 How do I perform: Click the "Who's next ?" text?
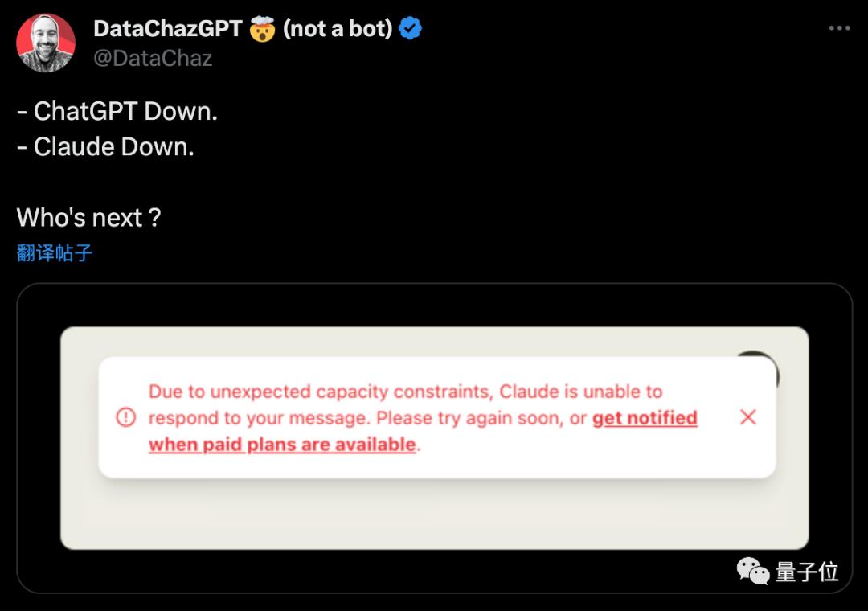coord(88,218)
